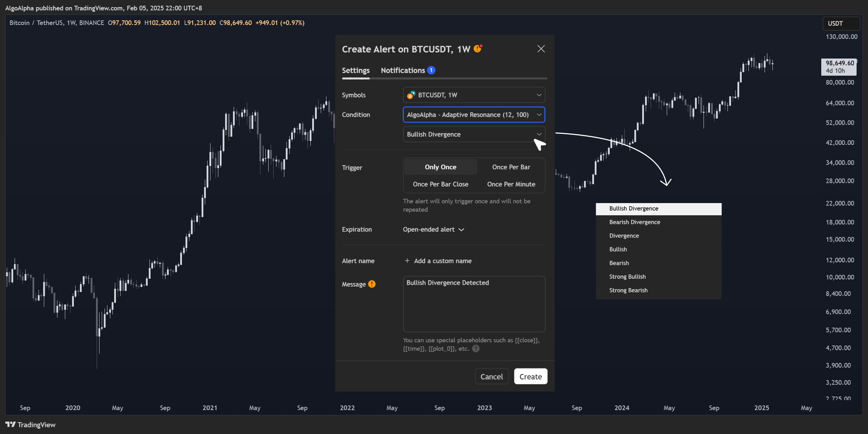Viewport: 868px width, 434px height.
Task: Open the placeholders help question mark icon
Action: (x=476, y=349)
